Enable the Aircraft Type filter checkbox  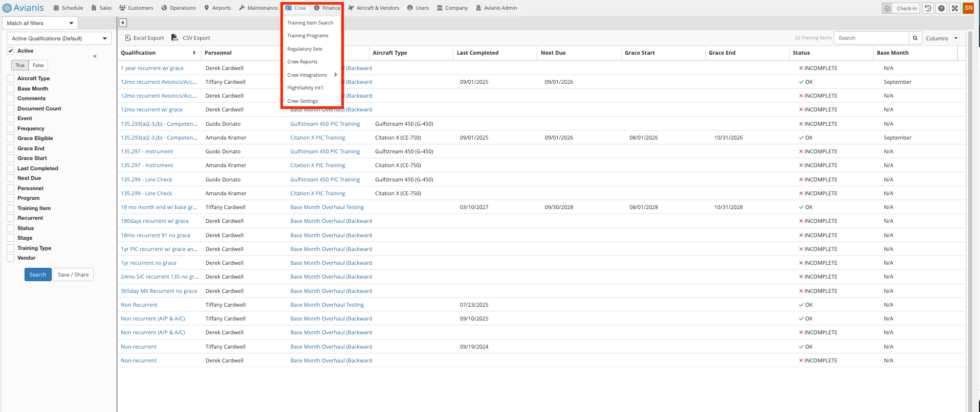click(x=10, y=79)
